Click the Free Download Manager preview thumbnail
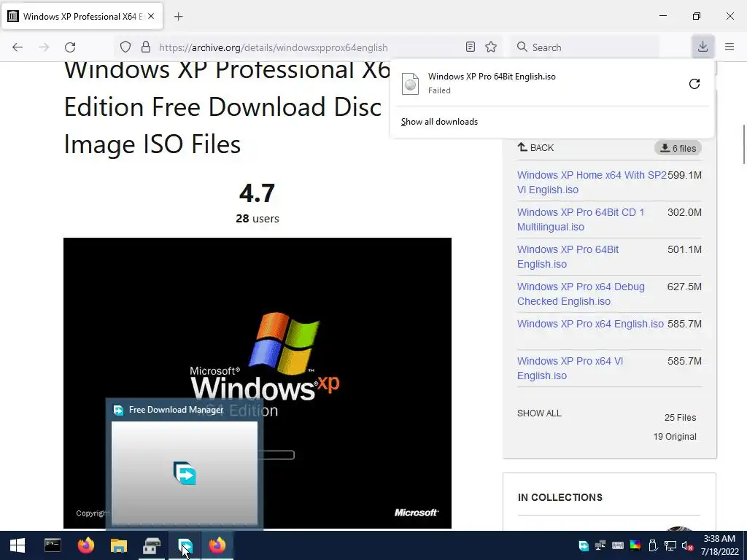 click(185, 473)
